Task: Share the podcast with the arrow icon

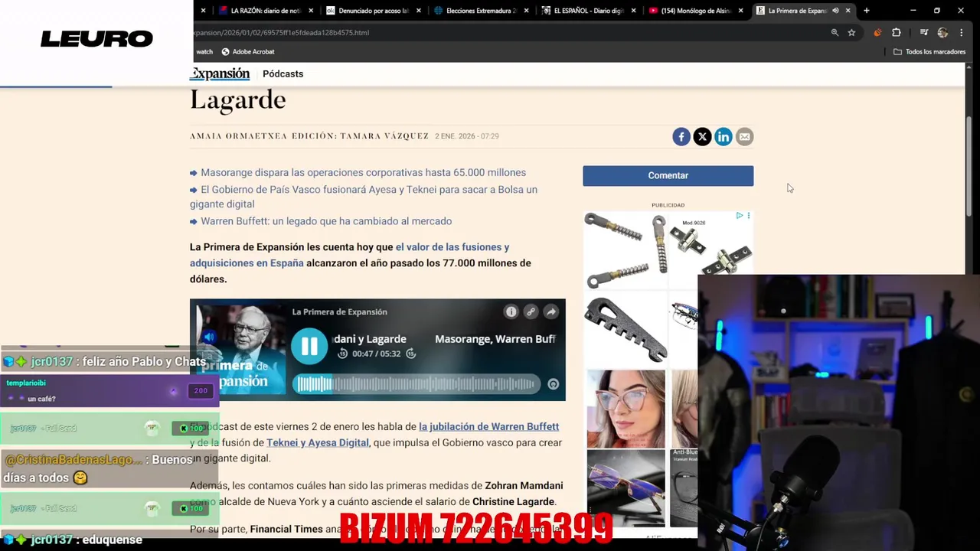Action: [550, 311]
